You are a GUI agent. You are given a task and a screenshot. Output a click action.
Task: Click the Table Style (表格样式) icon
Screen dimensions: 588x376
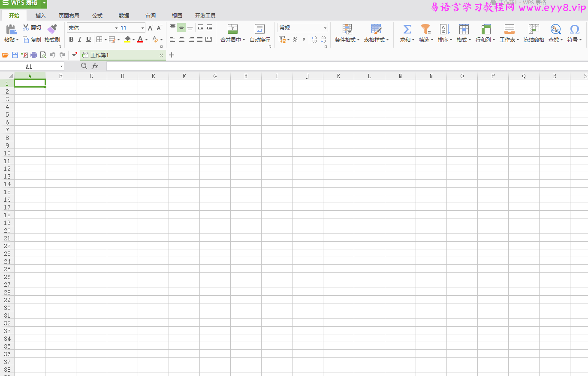click(x=376, y=29)
